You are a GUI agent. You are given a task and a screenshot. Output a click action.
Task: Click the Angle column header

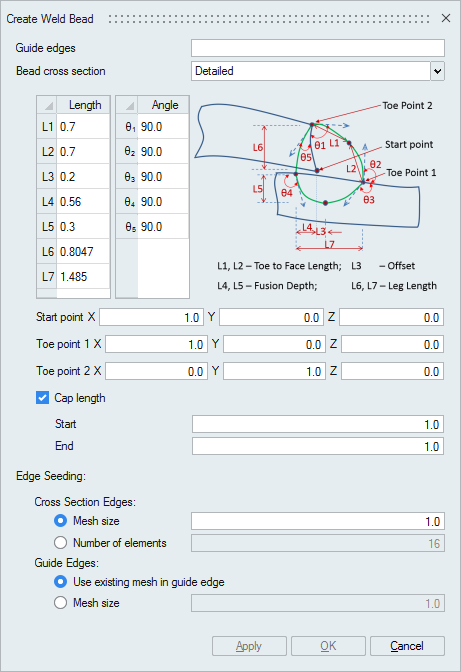click(163, 105)
